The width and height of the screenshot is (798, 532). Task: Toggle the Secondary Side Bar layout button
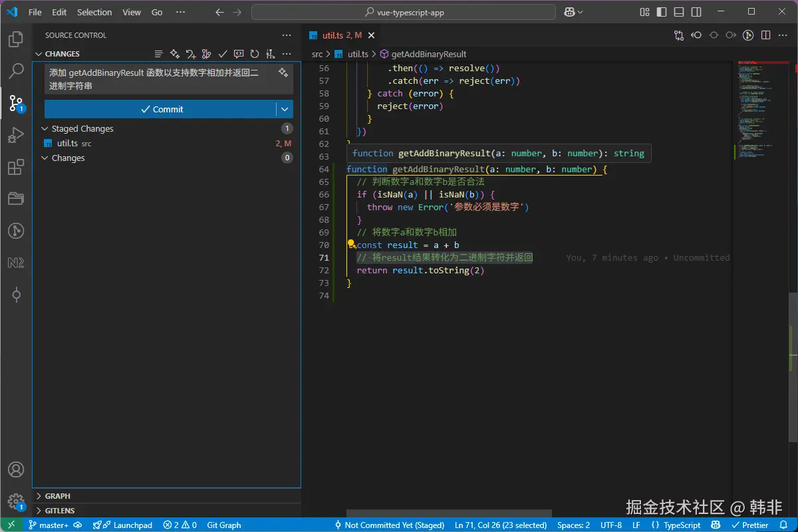pos(696,12)
